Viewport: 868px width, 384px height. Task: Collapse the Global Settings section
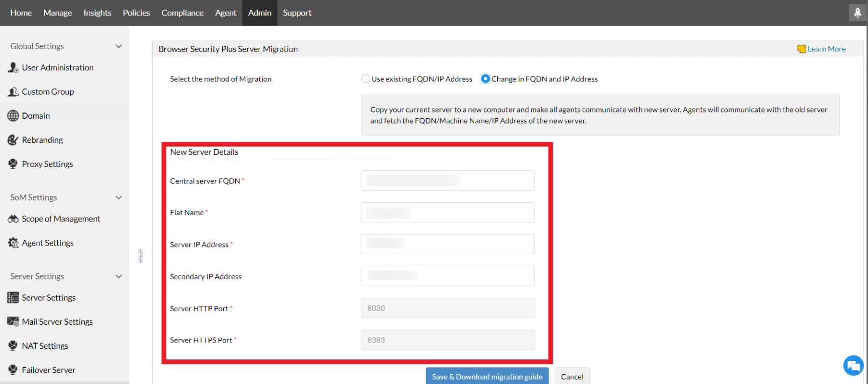tap(119, 46)
